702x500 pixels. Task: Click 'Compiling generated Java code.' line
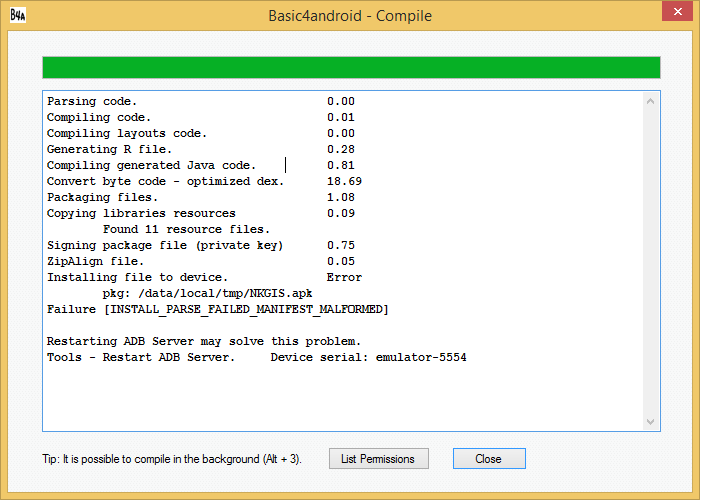(151, 166)
